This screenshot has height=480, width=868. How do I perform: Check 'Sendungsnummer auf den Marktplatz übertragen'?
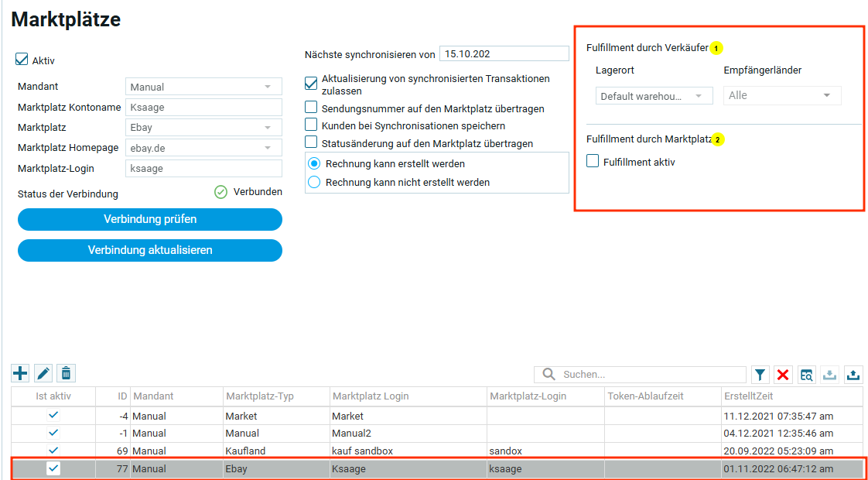(x=311, y=108)
